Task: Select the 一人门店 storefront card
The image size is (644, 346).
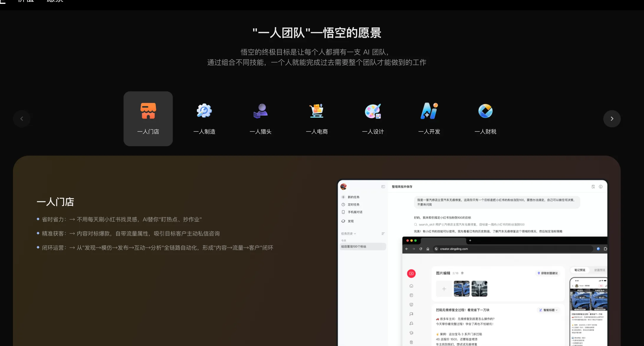Action: [x=148, y=118]
